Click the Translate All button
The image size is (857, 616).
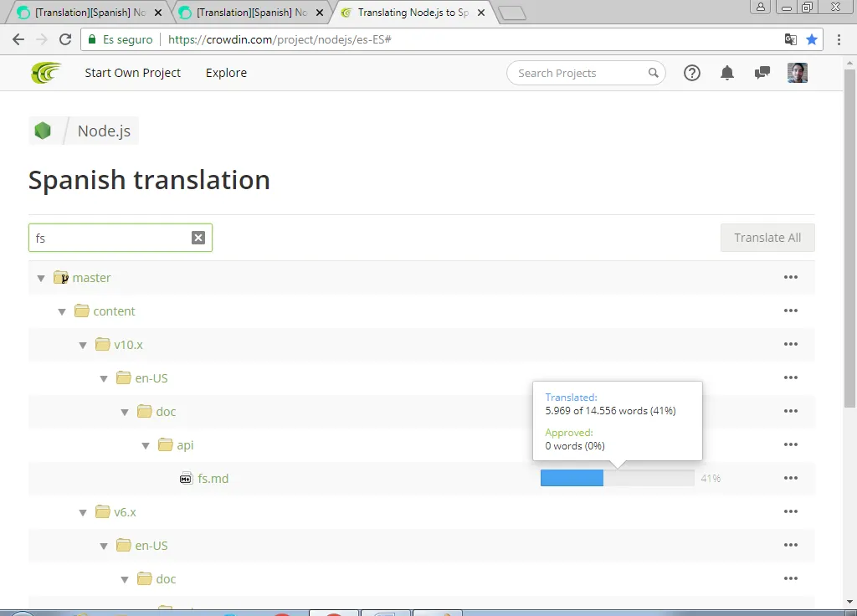coord(767,238)
